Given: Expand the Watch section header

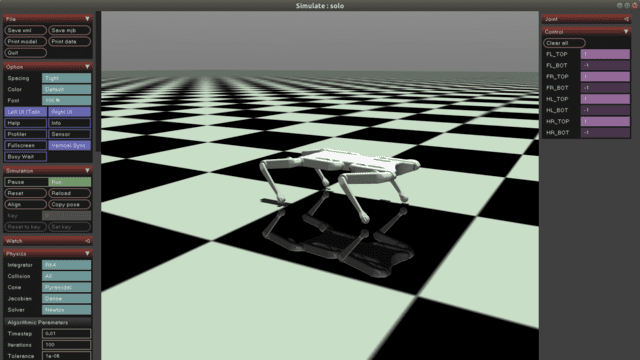Looking at the screenshot, I should (48, 241).
